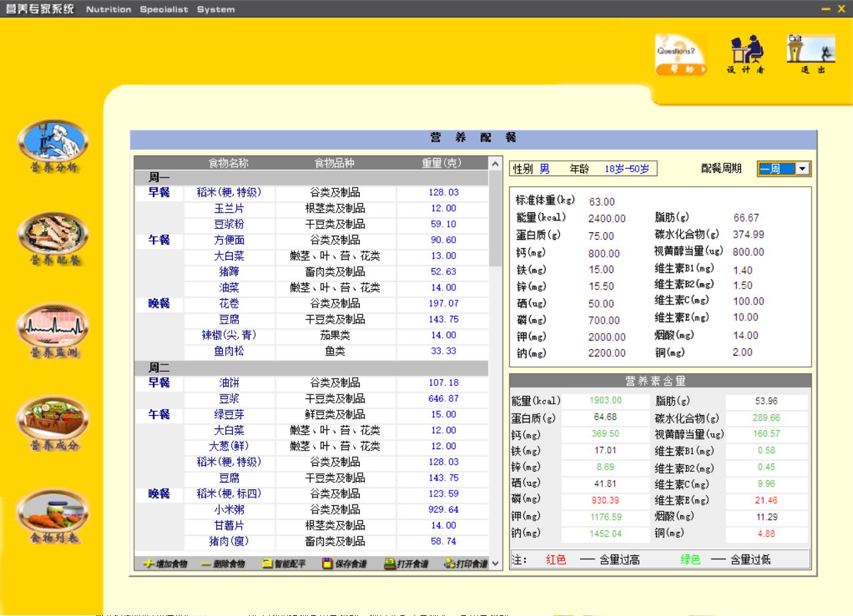Click the food list scrollbar down arrow
The image size is (853, 616).
495,564
